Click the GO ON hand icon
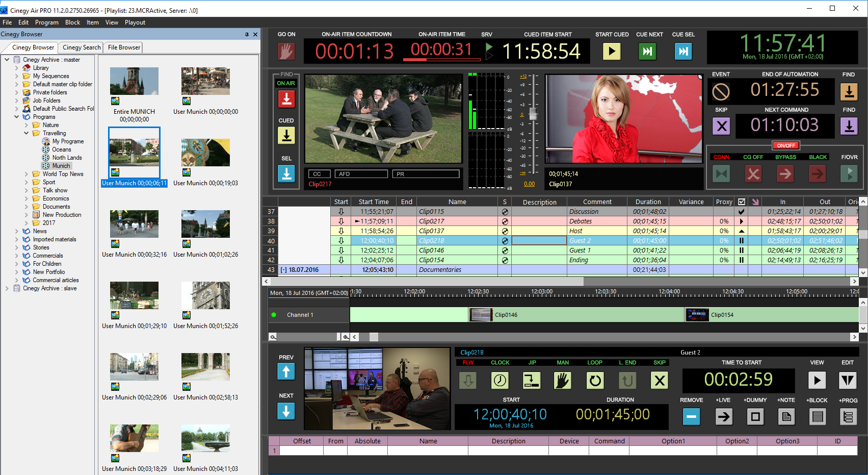868x475 pixels. [286, 52]
